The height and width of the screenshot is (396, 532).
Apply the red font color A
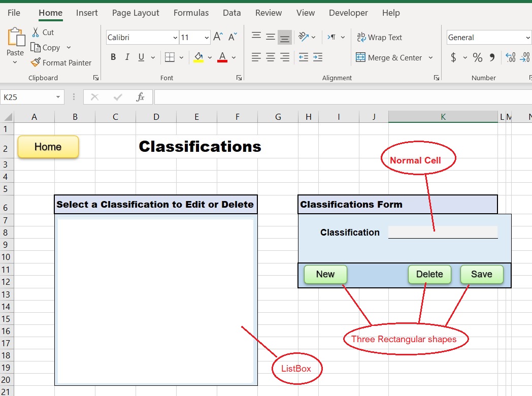222,57
